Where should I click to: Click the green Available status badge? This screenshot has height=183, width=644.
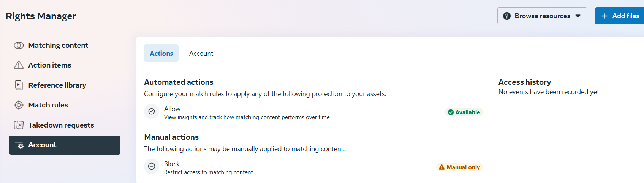coord(464,112)
